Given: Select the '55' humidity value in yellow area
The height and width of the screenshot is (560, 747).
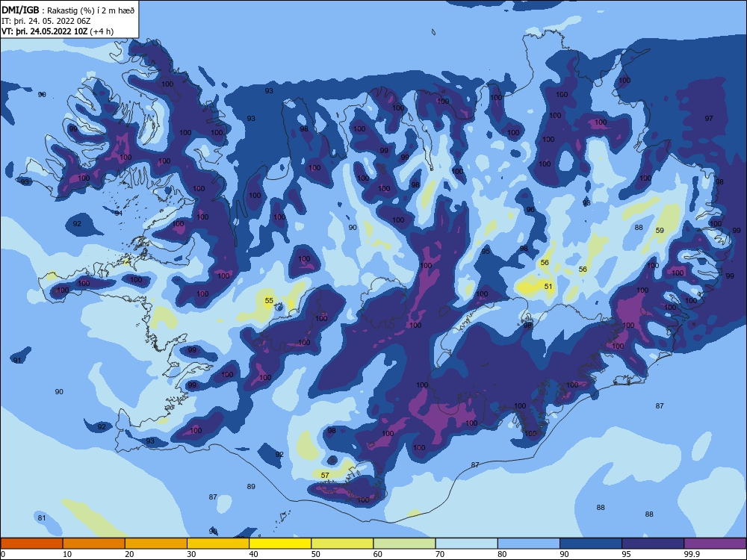Looking at the screenshot, I should (269, 300).
